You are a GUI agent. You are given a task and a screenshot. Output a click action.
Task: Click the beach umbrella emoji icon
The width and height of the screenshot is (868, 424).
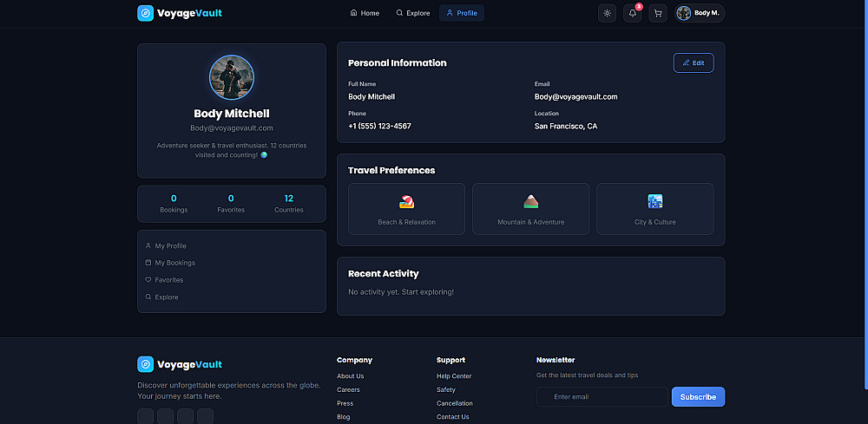[x=406, y=202]
